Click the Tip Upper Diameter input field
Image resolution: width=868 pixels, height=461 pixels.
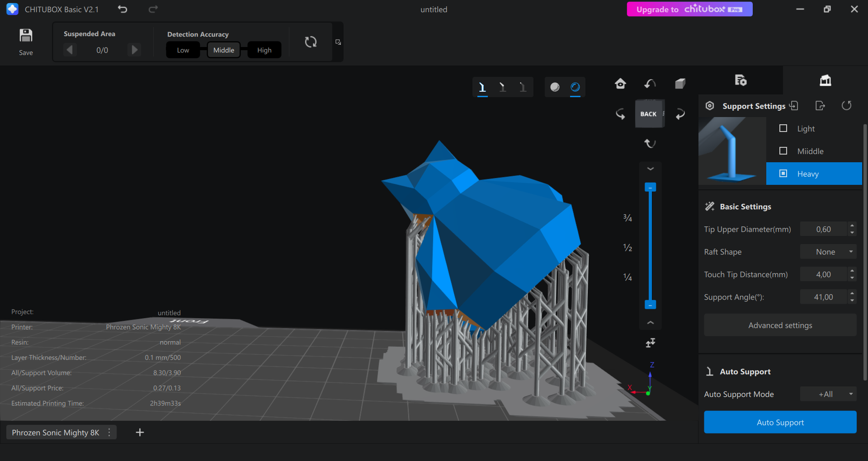(x=823, y=229)
